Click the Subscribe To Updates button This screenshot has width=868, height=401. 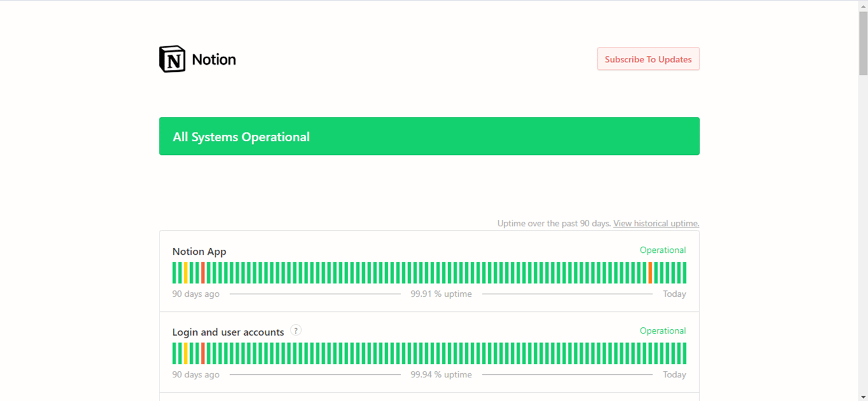tap(648, 59)
